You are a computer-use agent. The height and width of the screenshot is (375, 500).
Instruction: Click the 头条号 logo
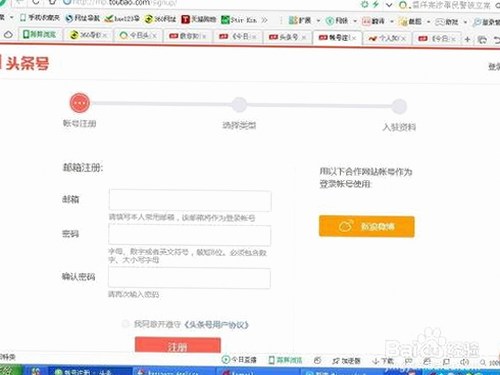25,63
